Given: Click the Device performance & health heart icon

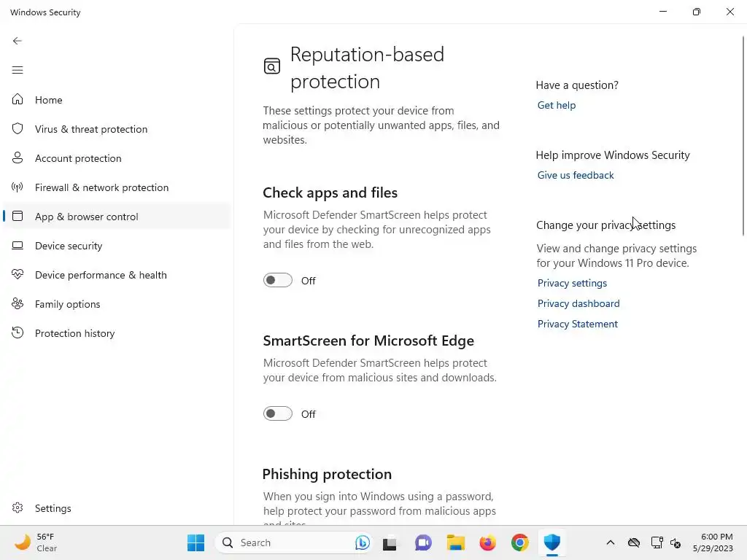Looking at the screenshot, I should (18, 275).
